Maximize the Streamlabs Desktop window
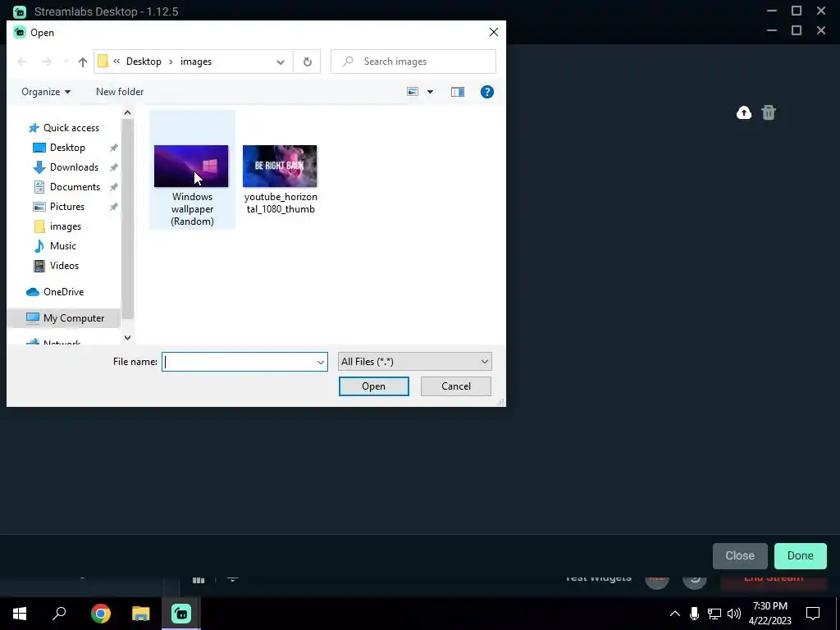The width and height of the screenshot is (840, 630). [797, 11]
